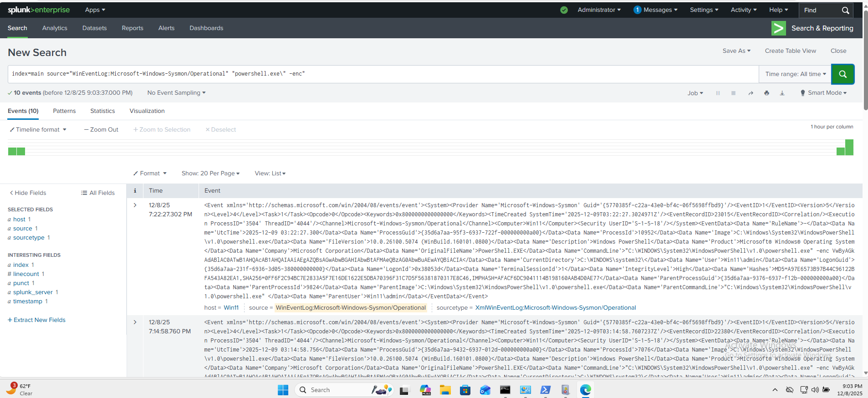The width and height of the screenshot is (868, 398).
Task: Open volume control in system tray
Action: point(815,390)
